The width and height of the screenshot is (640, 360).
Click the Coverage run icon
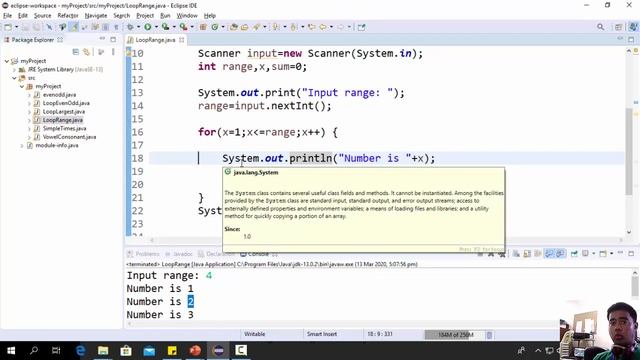pos(165,27)
